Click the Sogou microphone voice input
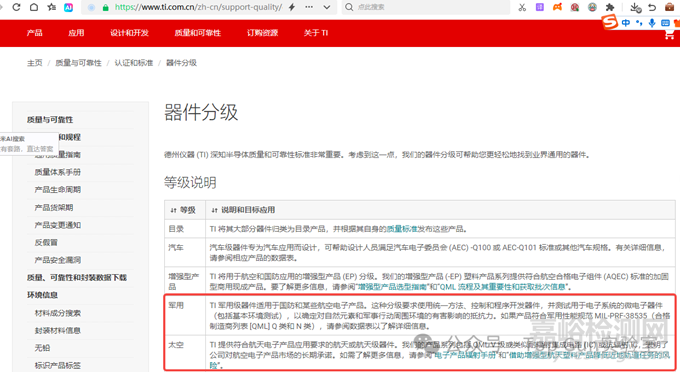This screenshot has width=680, height=372. click(652, 23)
